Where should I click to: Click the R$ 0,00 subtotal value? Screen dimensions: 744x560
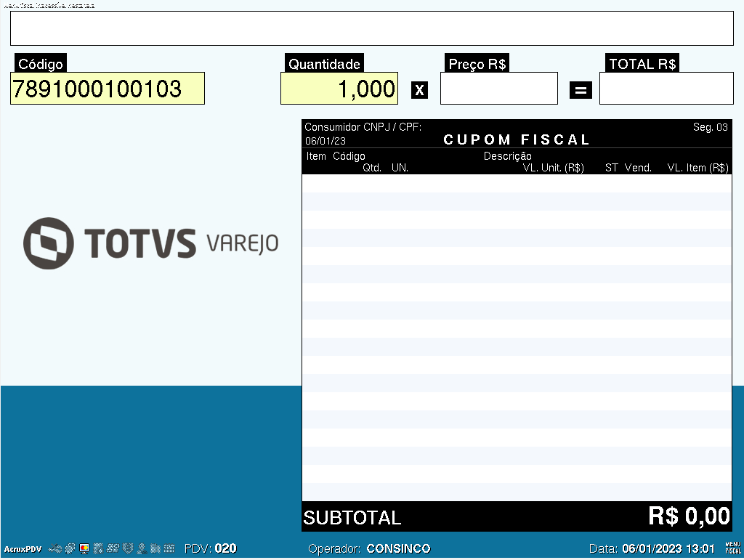coord(689,516)
